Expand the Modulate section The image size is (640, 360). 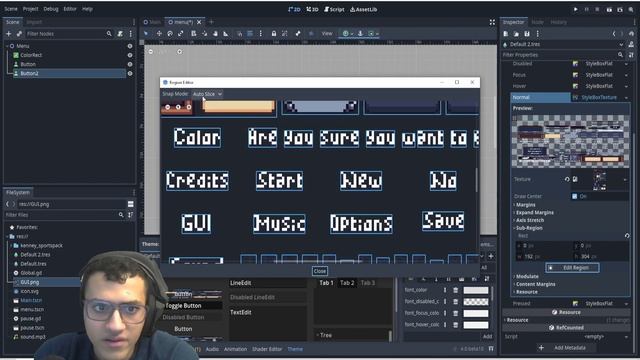click(x=526, y=276)
